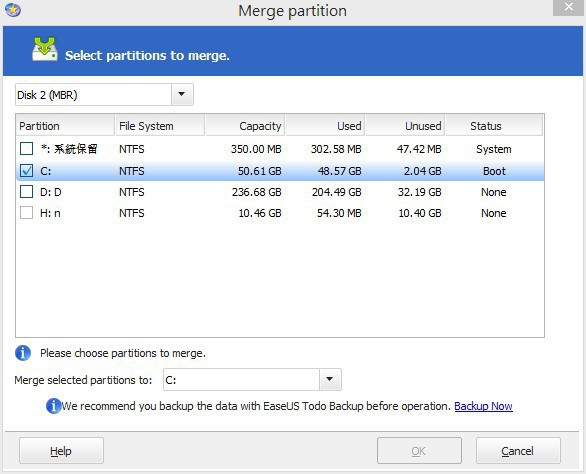The width and height of the screenshot is (586, 474).
Task: Click the Cancel button
Action: [x=518, y=451]
